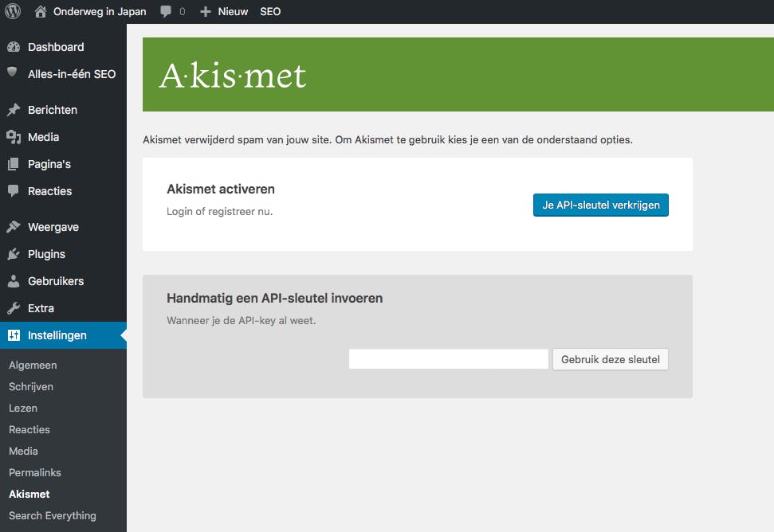This screenshot has height=532, width=774.
Task: Click the Login of registreer nu text
Action: point(220,212)
